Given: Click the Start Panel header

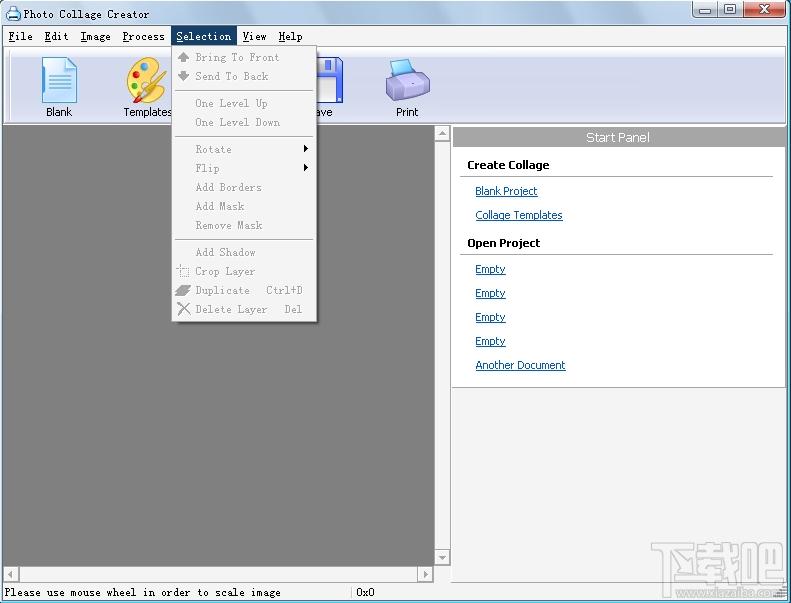Looking at the screenshot, I should [x=618, y=137].
